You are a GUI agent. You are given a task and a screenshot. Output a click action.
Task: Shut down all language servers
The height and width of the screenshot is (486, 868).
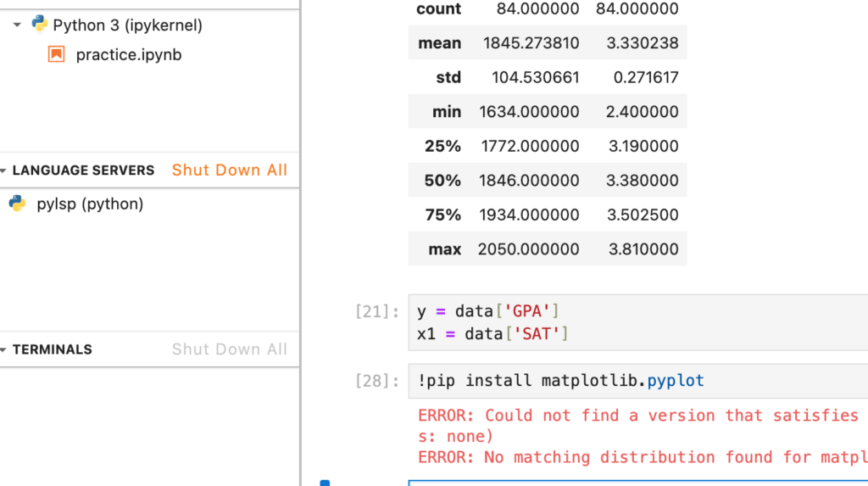click(x=229, y=170)
